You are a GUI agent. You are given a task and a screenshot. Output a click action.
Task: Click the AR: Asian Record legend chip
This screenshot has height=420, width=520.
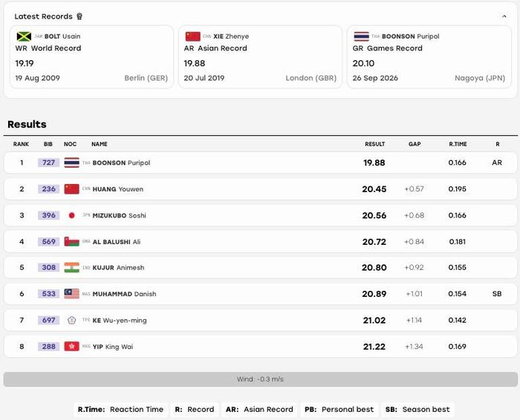[x=259, y=410]
